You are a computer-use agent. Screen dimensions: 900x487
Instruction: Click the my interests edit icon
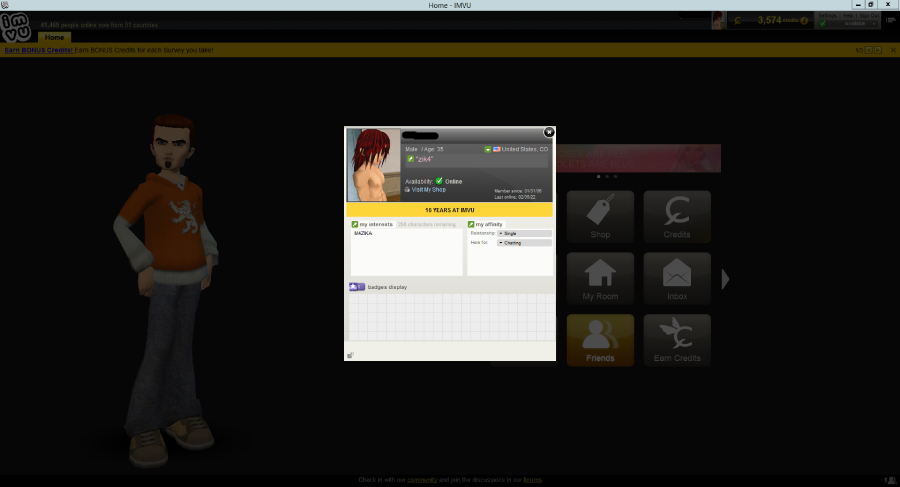(x=355, y=224)
